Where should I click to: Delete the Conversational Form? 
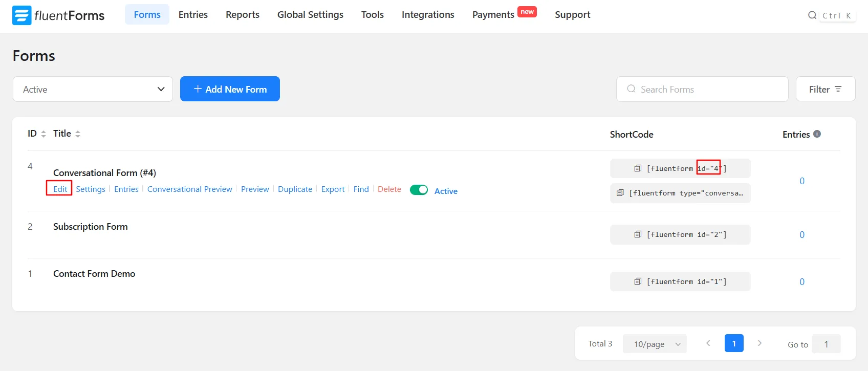(389, 189)
